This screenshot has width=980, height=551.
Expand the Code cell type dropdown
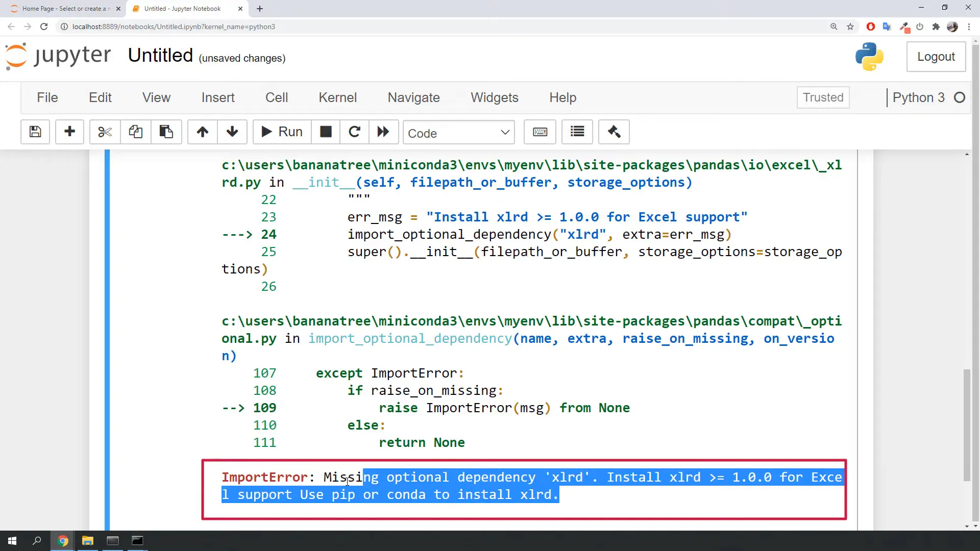pyautogui.click(x=458, y=133)
